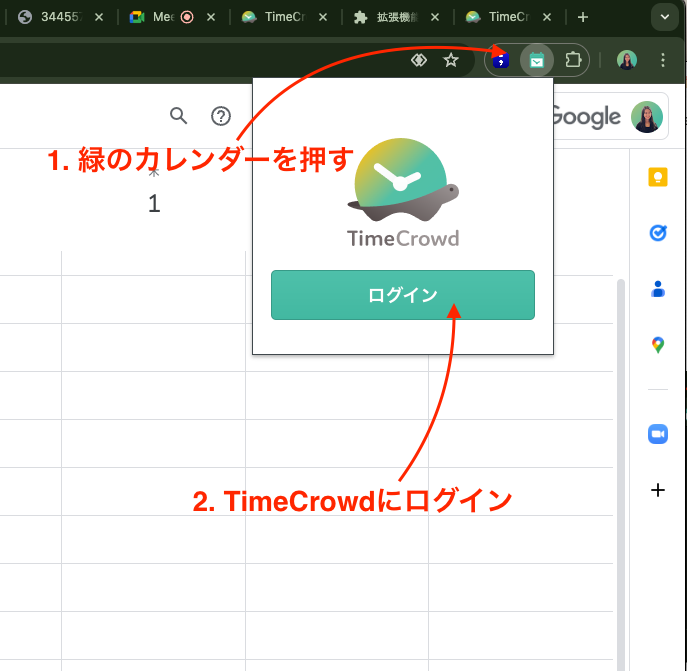Click the blue extension icon in toolbar
Image resolution: width=687 pixels, height=671 pixels.
[x=501, y=60]
